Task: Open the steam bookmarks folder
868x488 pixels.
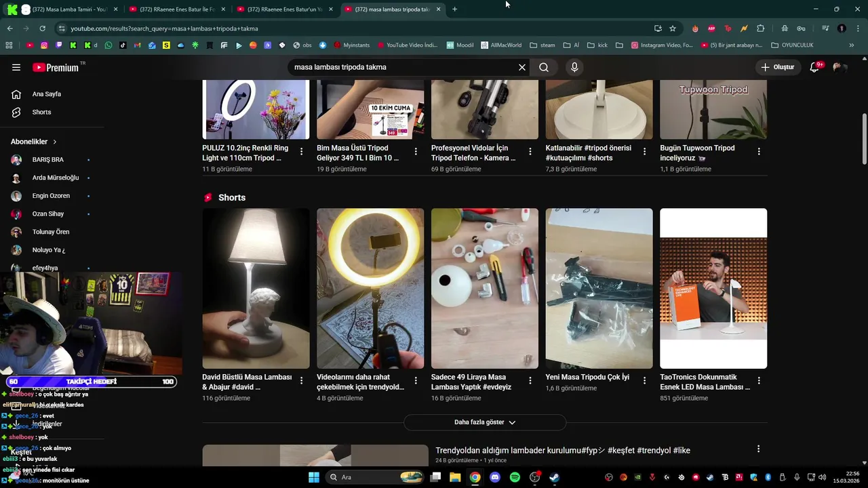Action: tap(542, 45)
